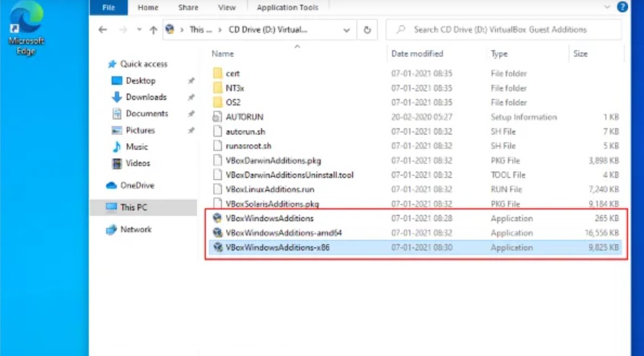The width and height of the screenshot is (644, 356).
Task: Click 'This ...' breadcrumb in address bar
Action: (x=201, y=30)
